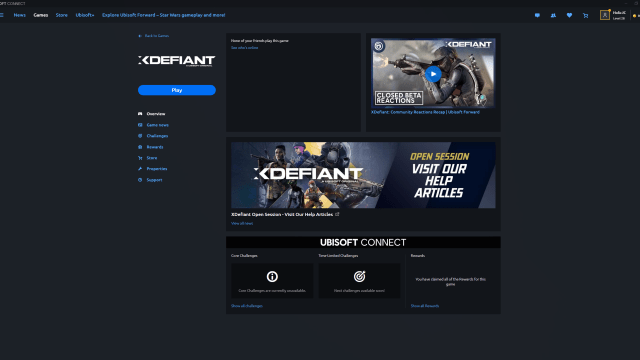640x360 pixels.
Task: Open the hamburger menu at top-left
Action: coord(2,15)
